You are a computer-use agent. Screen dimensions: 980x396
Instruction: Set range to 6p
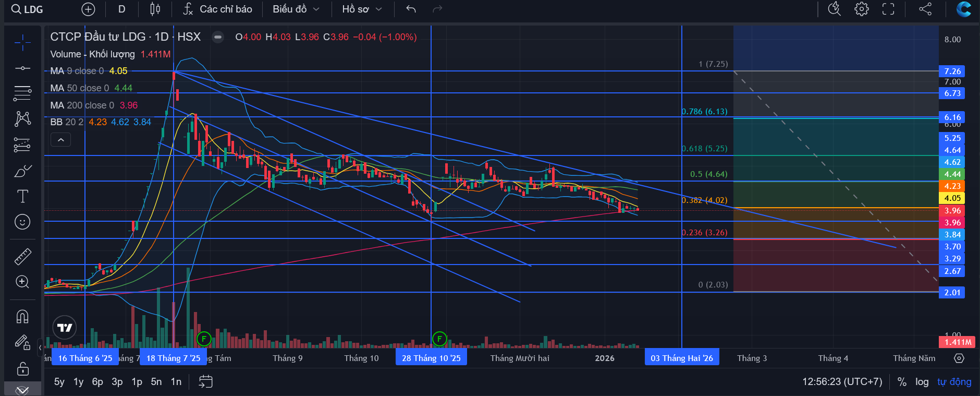pyautogui.click(x=97, y=382)
